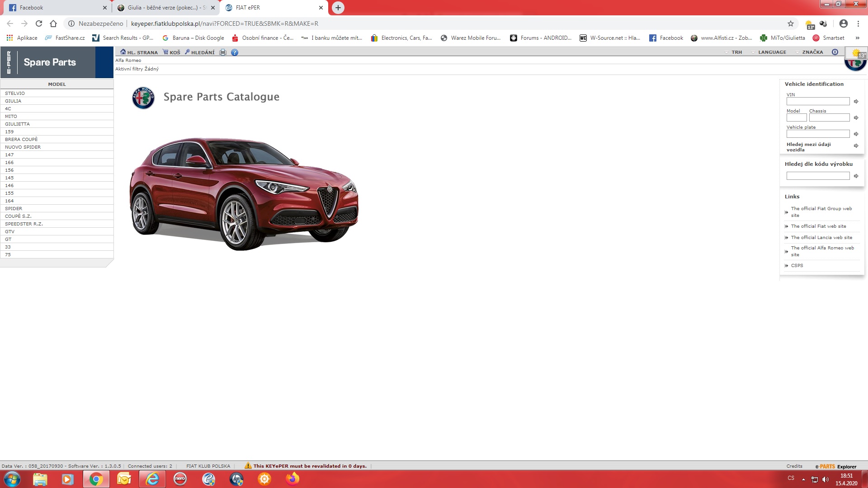Click arrow beside product code search field
This screenshot has height=488, width=868.
coord(856,176)
